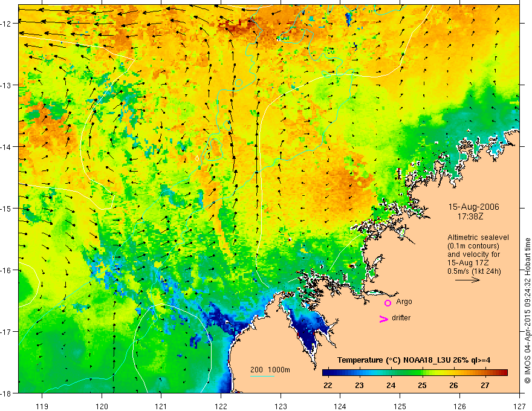This screenshot has width=532, height=411.
Task: Click the 'and velocity for' caption line
Action: coord(473,254)
